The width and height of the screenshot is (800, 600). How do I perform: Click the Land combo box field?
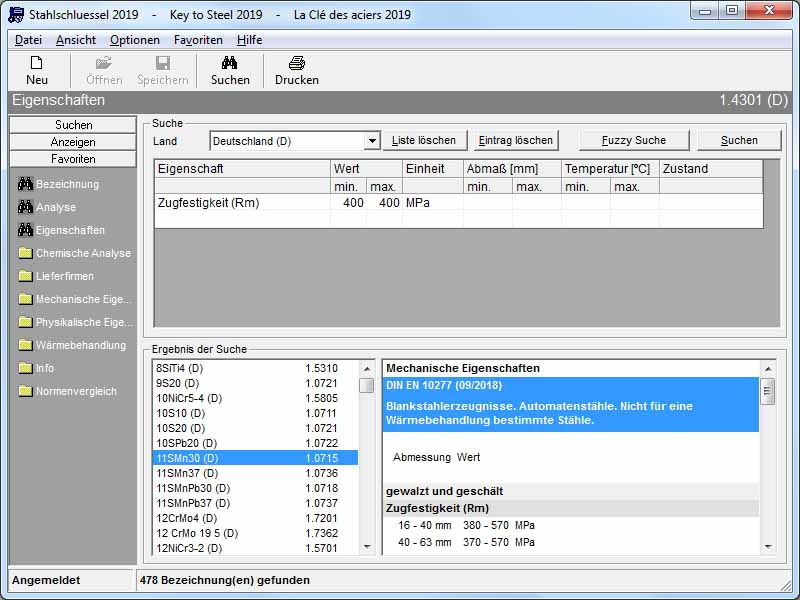[295, 141]
